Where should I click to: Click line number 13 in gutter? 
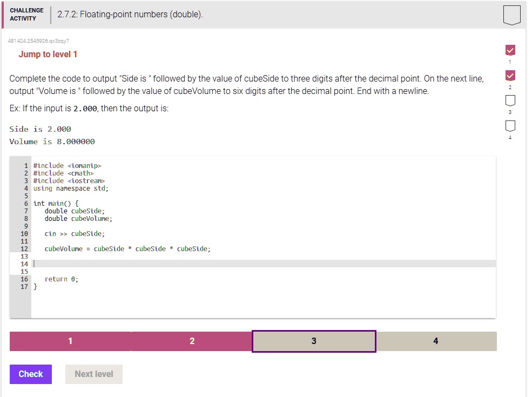[x=24, y=256]
